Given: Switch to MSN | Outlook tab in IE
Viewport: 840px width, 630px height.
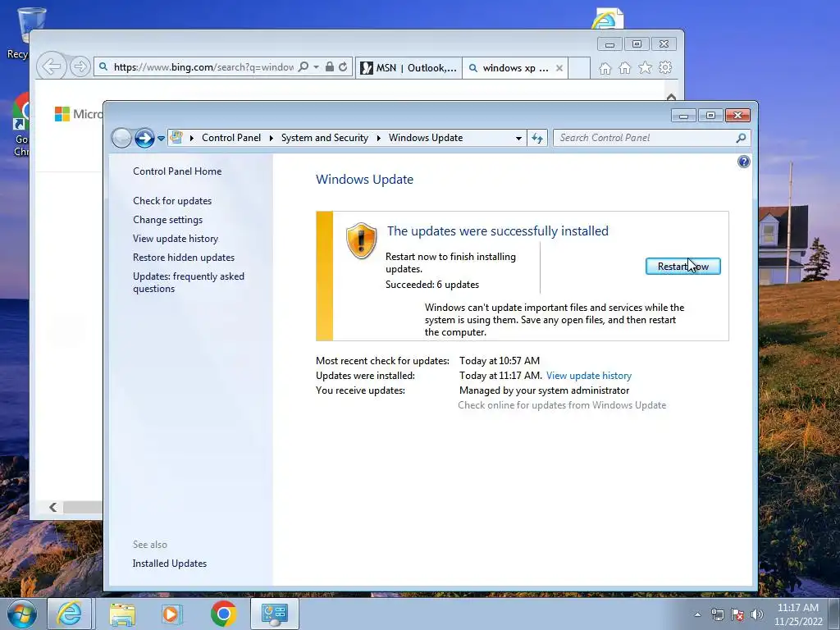Looking at the screenshot, I should pyautogui.click(x=409, y=68).
